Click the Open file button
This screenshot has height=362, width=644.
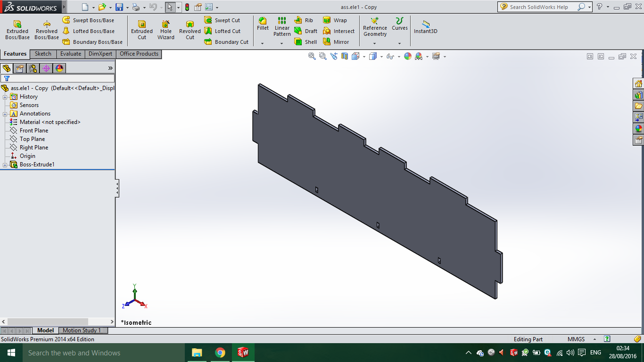pyautogui.click(x=102, y=7)
